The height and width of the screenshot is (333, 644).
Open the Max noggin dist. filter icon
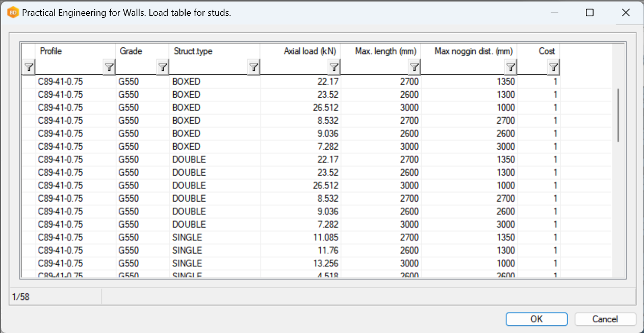tap(511, 67)
